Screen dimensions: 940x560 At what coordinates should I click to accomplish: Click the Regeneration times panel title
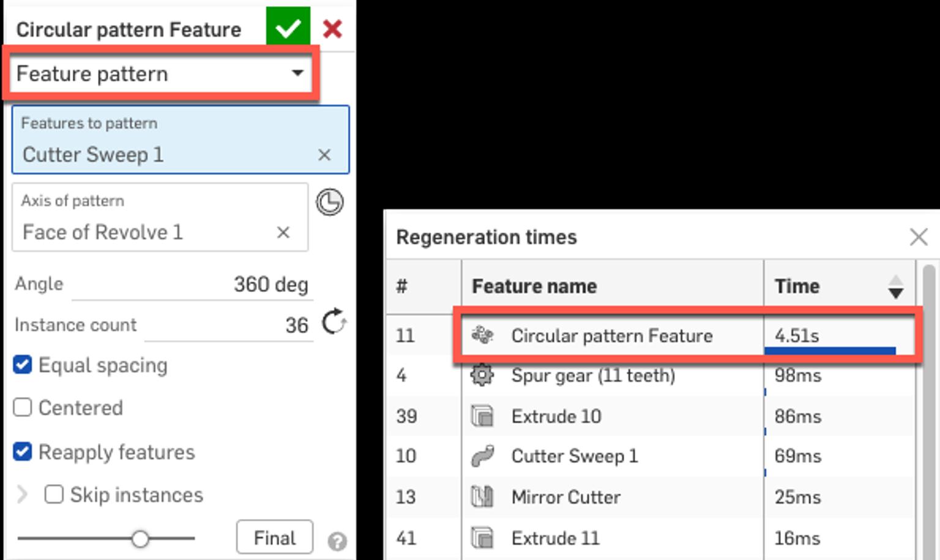pyautogui.click(x=486, y=237)
